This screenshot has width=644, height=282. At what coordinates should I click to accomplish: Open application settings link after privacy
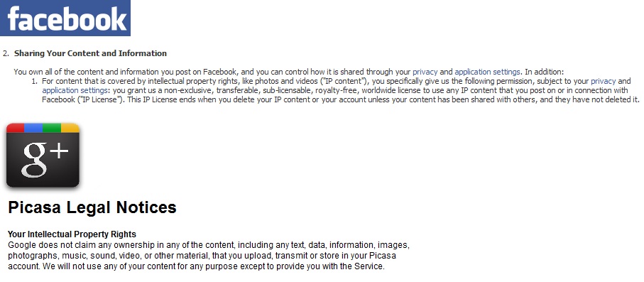coord(487,72)
